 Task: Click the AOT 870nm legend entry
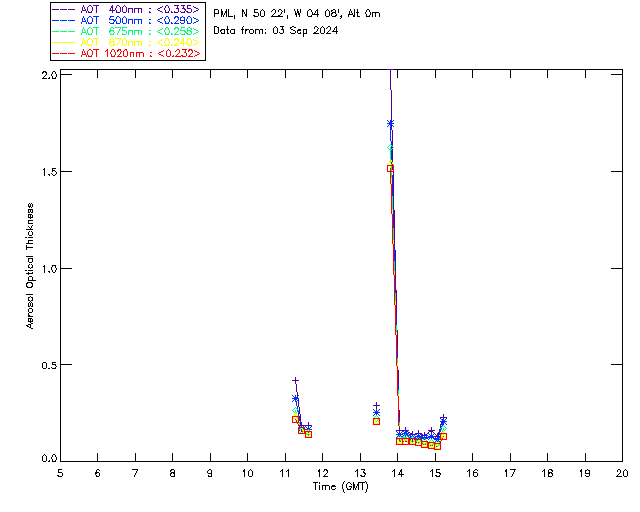127,42
